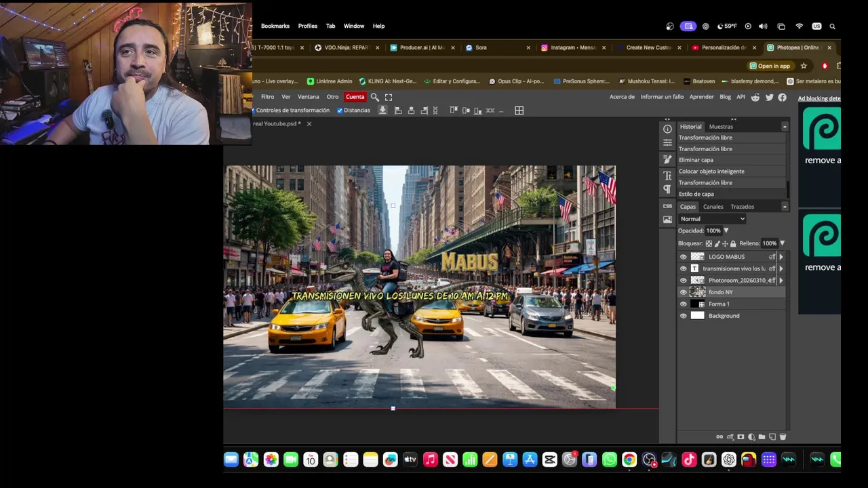Screen dimensions: 868x488
Task: Switch to the Canales tab
Action: point(713,207)
